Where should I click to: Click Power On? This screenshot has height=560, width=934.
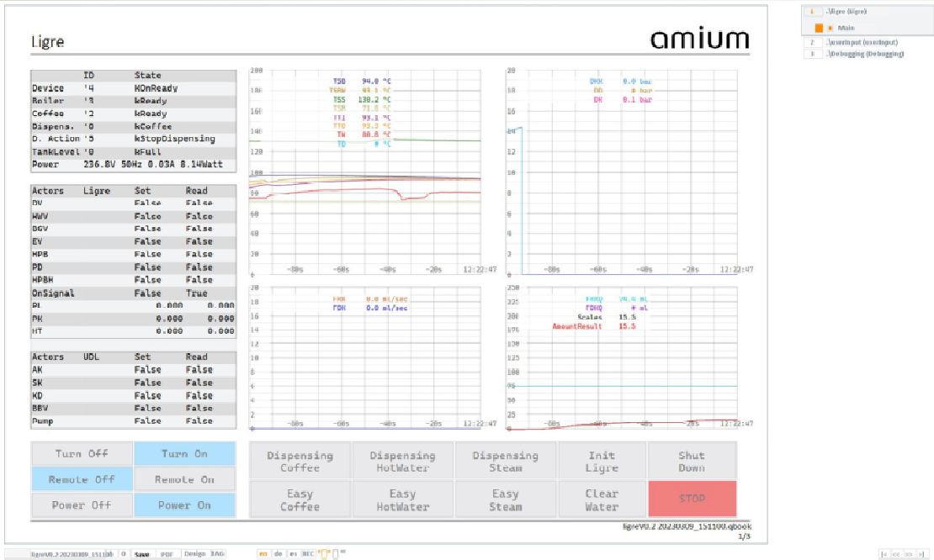(x=184, y=505)
